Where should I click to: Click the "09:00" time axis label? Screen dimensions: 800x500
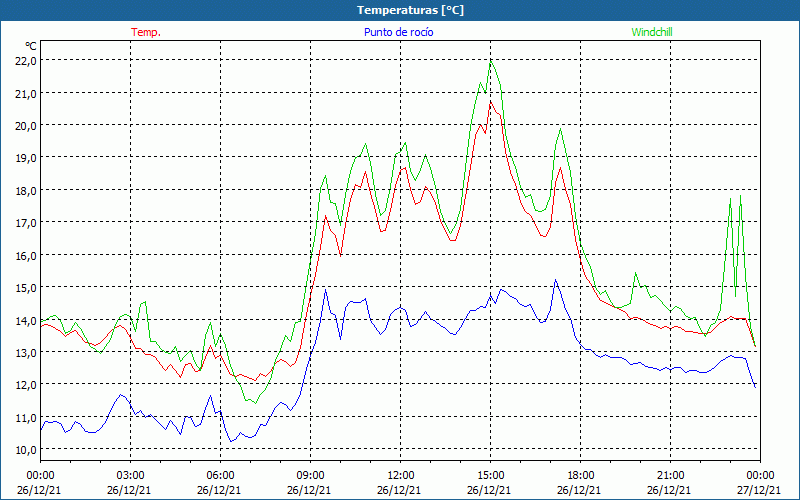[x=311, y=475]
